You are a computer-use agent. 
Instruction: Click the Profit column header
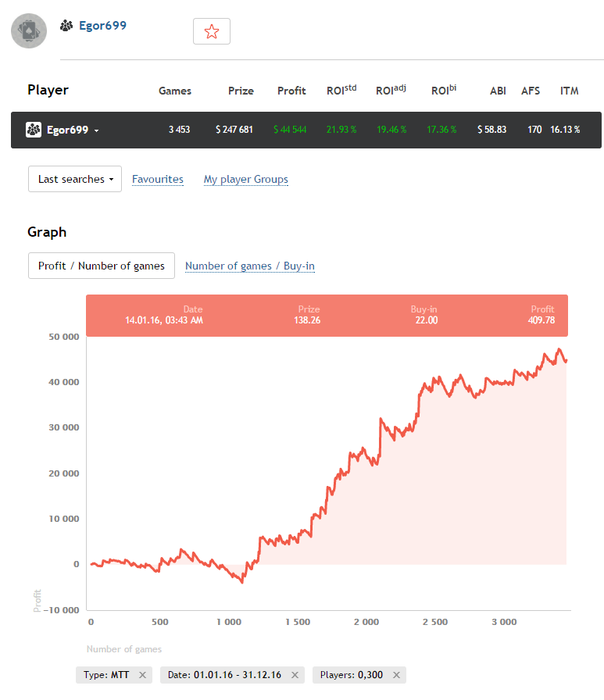point(291,91)
